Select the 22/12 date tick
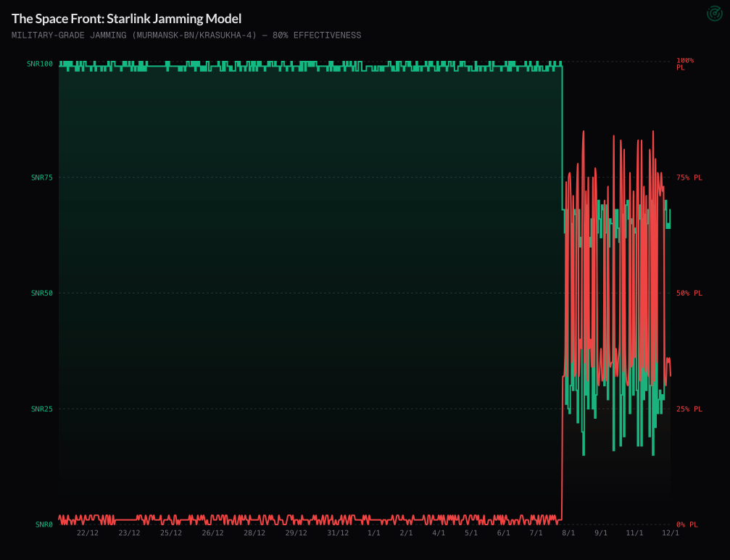 [x=88, y=532]
